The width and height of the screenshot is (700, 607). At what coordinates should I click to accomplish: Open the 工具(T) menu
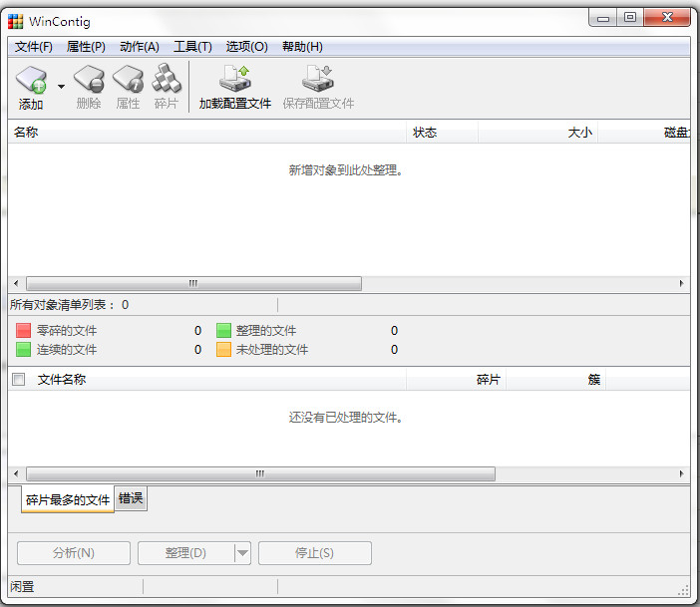click(x=192, y=47)
